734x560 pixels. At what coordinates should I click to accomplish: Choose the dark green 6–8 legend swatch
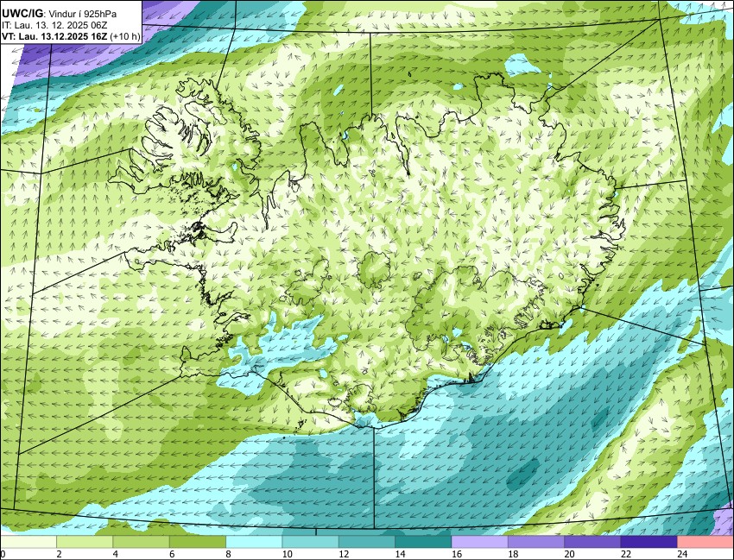tap(198, 542)
